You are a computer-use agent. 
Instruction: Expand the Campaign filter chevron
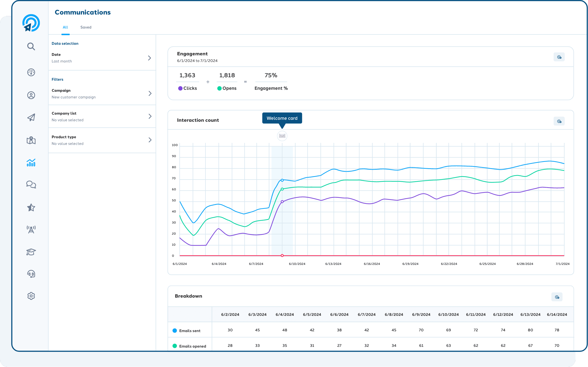(x=150, y=93)
